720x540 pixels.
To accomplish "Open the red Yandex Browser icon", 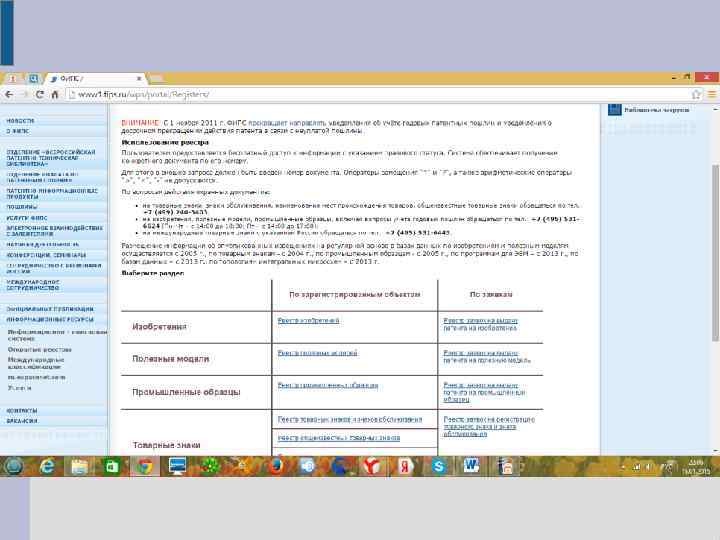I will [372, 467].
